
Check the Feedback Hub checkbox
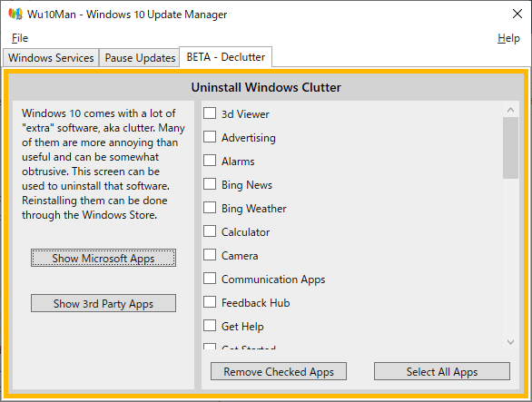(x=210, y=302)
